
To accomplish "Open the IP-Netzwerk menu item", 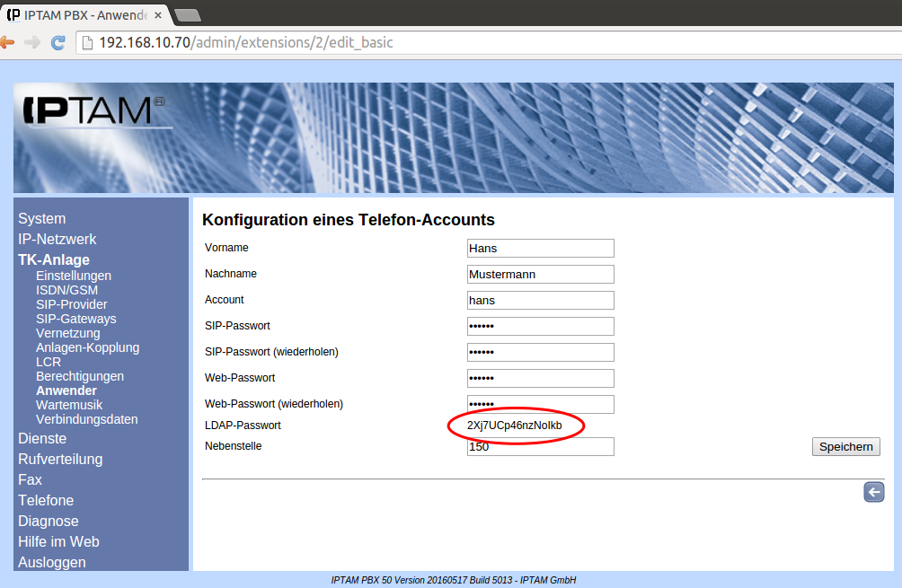I will [57, 239].
